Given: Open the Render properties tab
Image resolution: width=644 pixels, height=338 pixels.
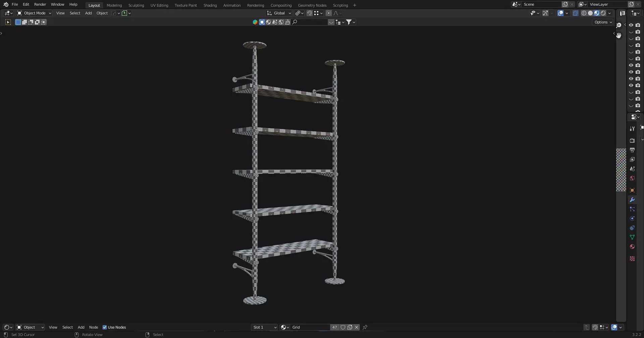Looking at the screenshot, I should coord(632,141).
